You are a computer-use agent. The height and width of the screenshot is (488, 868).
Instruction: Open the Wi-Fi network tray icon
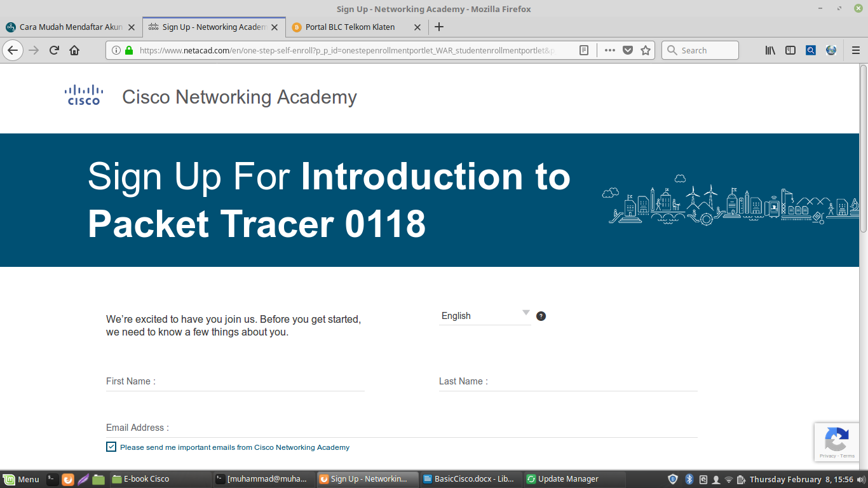729,479
